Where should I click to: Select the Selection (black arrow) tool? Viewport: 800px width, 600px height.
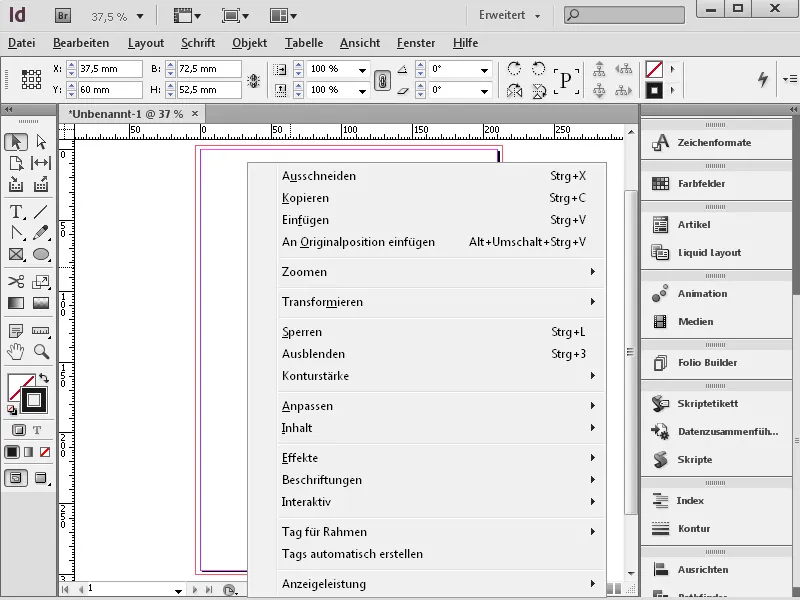pyautogui.click(x=16, y=142)
